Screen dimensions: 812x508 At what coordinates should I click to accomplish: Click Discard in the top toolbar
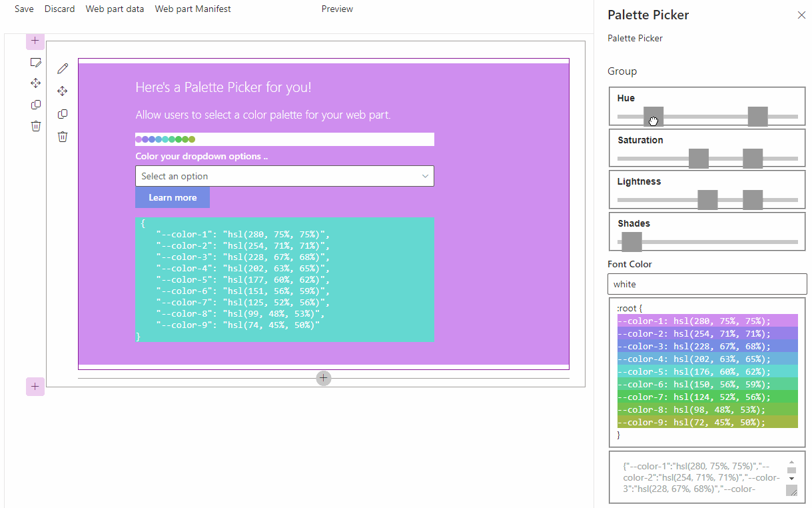click(60, 9)
